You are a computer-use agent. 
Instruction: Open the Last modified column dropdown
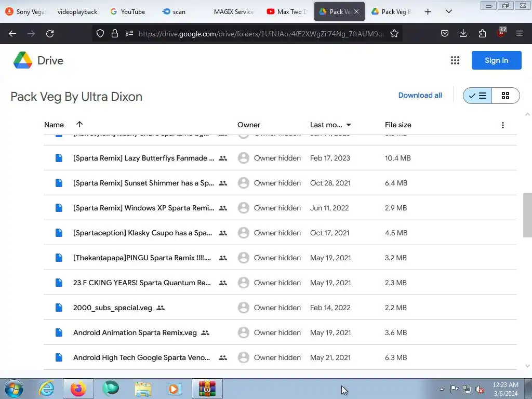click(349, 125)
